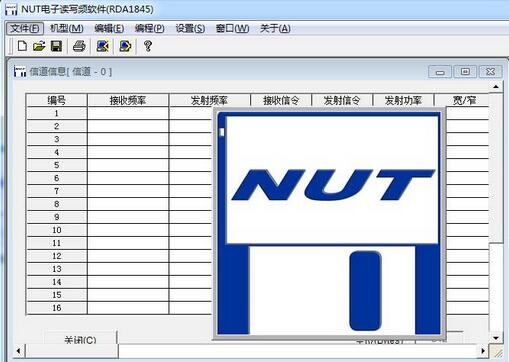Click receive frequency cell for channel 1

tap(128, 113)
